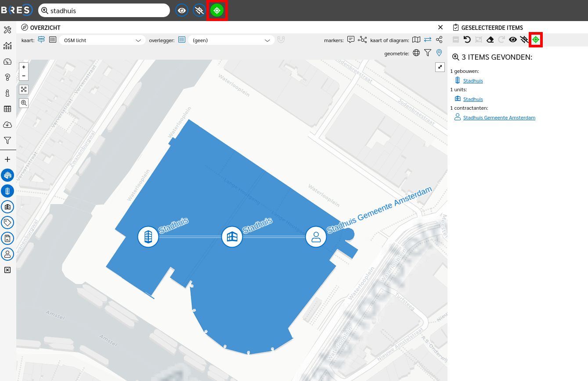Open the tools wrench icon in sidebar
The width and height of the screenshot is (588, 381).
point(7,30)
